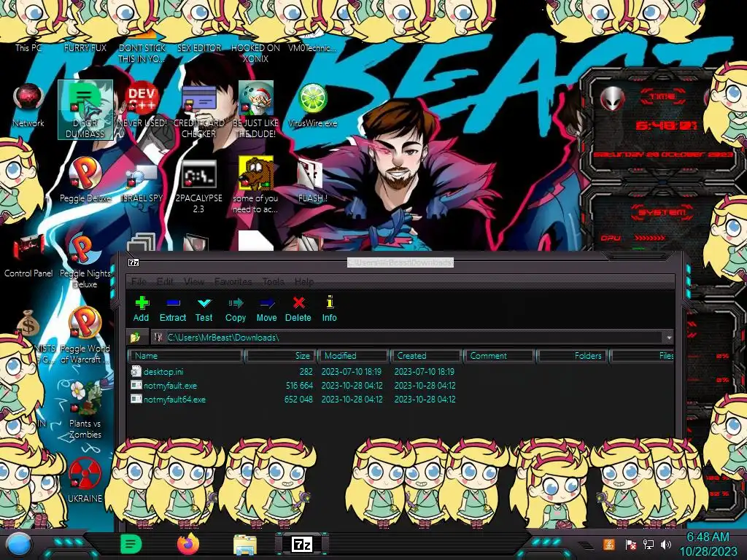Click the green Add button in 7-Zip

click(x=142, y=308)
